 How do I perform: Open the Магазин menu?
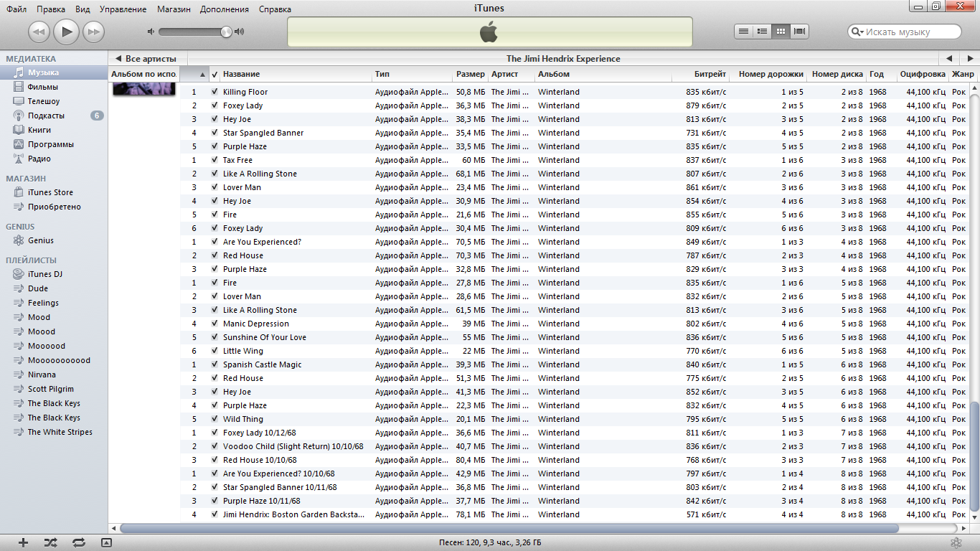[x=174, y=9]
